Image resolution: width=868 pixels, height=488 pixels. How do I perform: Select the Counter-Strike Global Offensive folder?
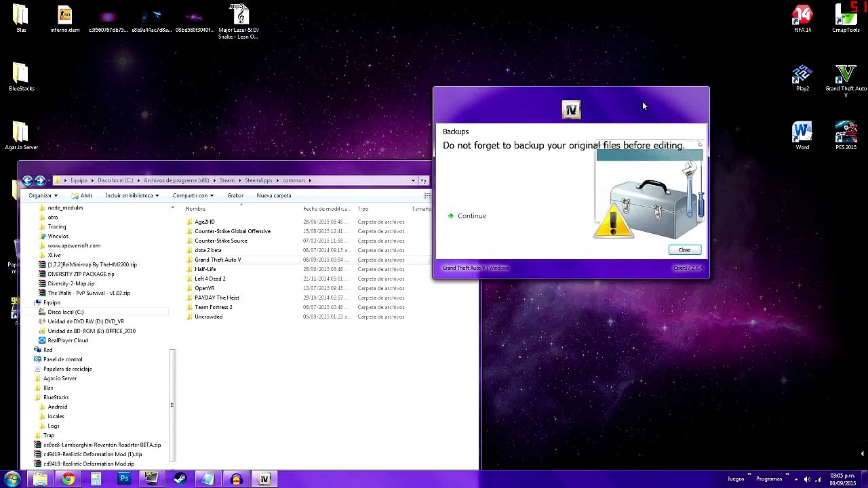click(x=233, y=231)
